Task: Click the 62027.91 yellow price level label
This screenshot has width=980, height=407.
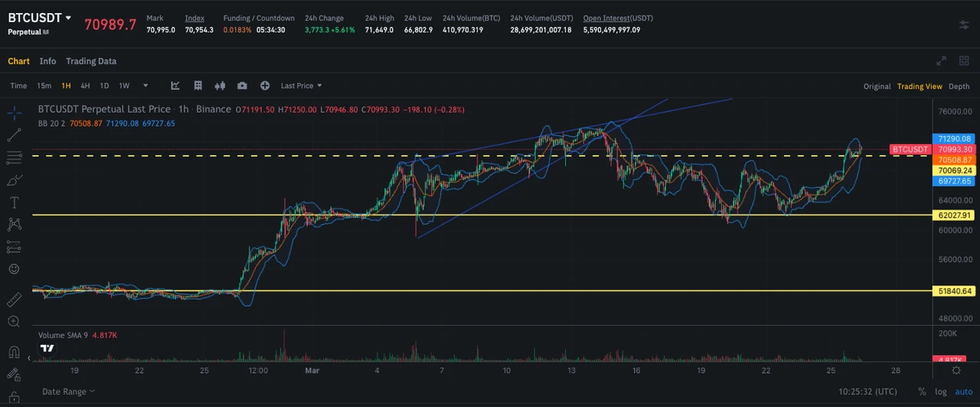Action: [x=953, y=215]
